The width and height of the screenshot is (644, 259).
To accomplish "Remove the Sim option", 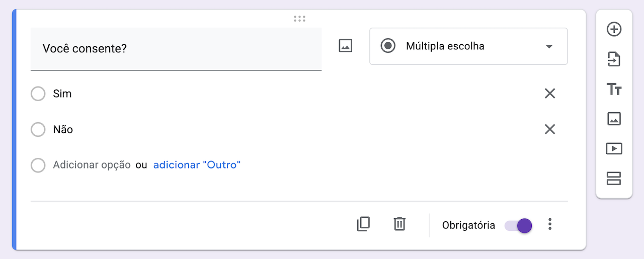I will (550, 94).
